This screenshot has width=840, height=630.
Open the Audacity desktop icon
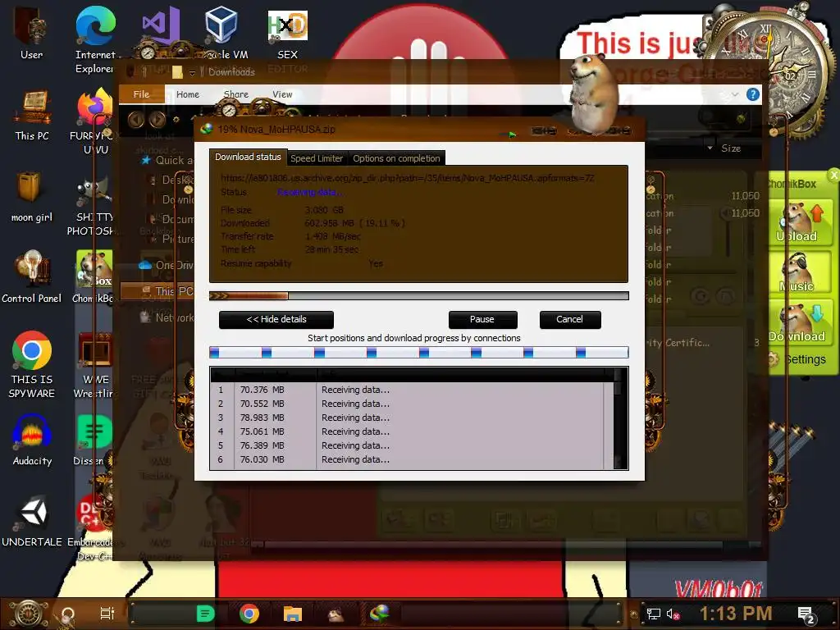32,441
